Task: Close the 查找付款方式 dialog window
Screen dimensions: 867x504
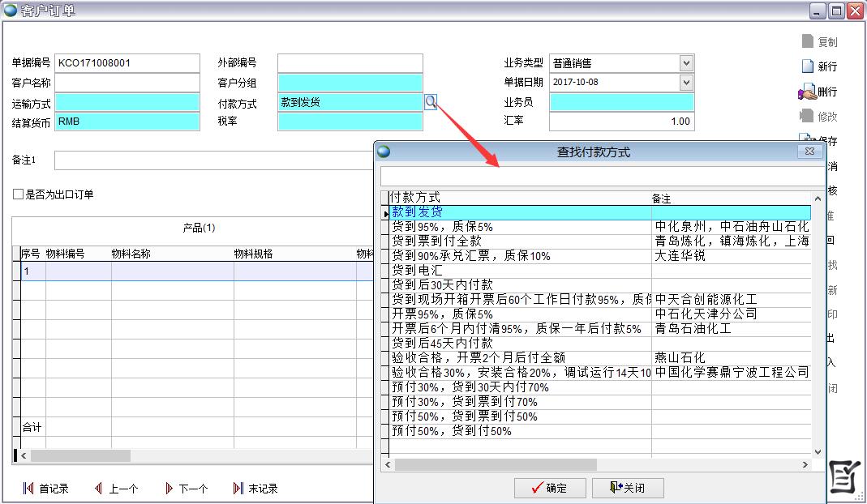Action: [809, 152]
